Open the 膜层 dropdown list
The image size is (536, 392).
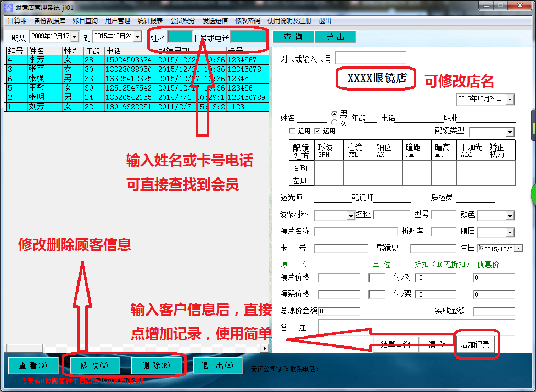click(x=510, y=232)
